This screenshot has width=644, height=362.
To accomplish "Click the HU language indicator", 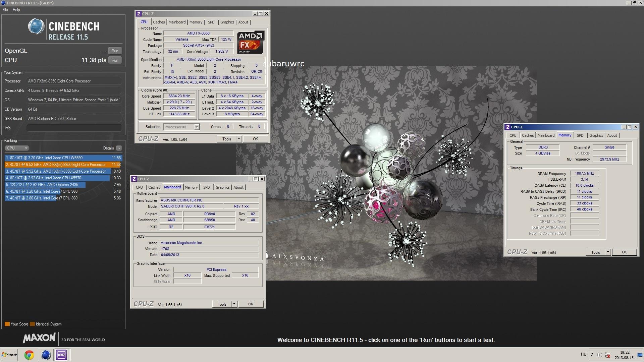I will [x=584, y=354].
